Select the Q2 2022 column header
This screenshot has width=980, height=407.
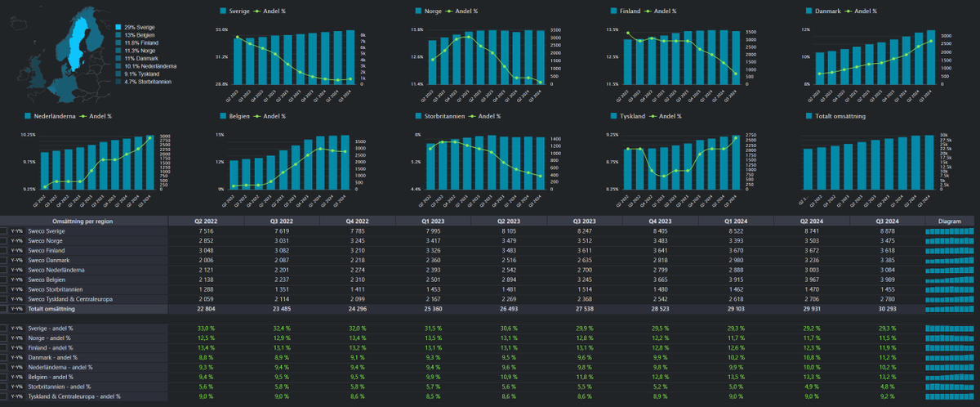(x=205, y=221)
